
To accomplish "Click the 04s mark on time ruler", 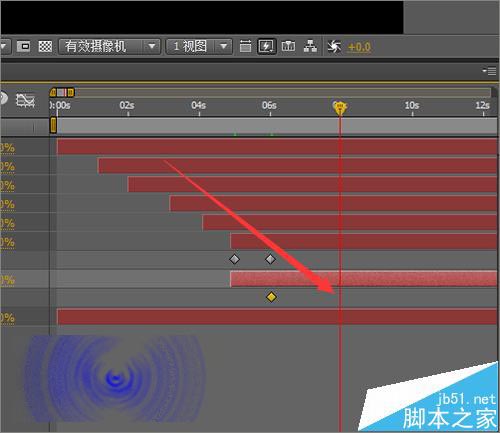I will click(198, 106).
